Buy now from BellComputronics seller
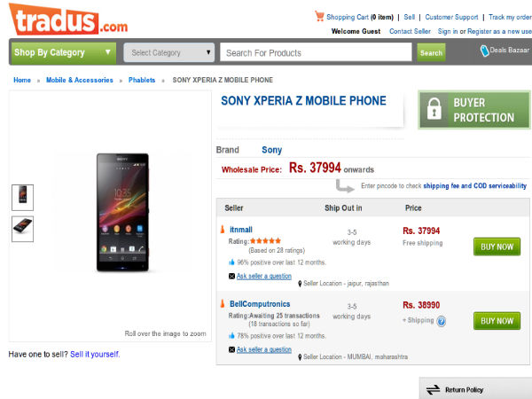Viewport: 532px width, 399px height. pos(497,320)
